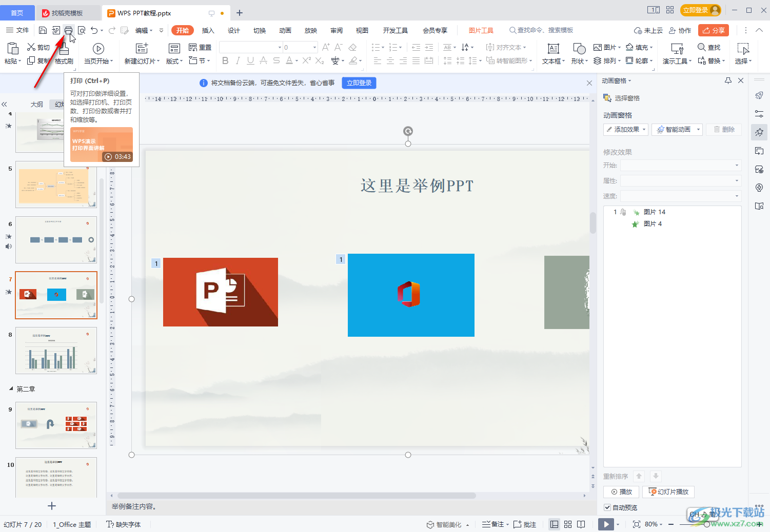Click the blue 立即登录 button in banner
Image resolution: width=770 pixels, height=532 pixels.
click(359, 83)
